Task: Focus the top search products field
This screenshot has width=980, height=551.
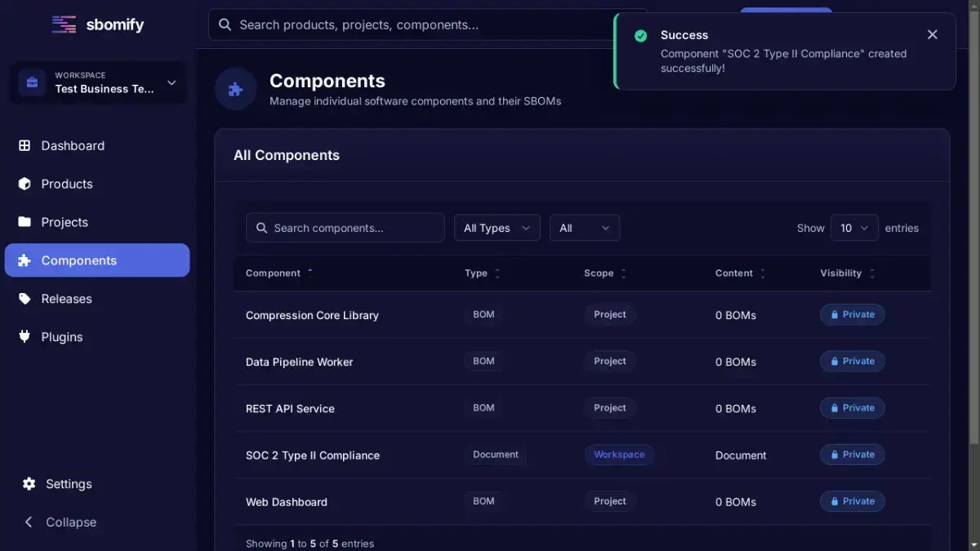Action: click(428, 24)
